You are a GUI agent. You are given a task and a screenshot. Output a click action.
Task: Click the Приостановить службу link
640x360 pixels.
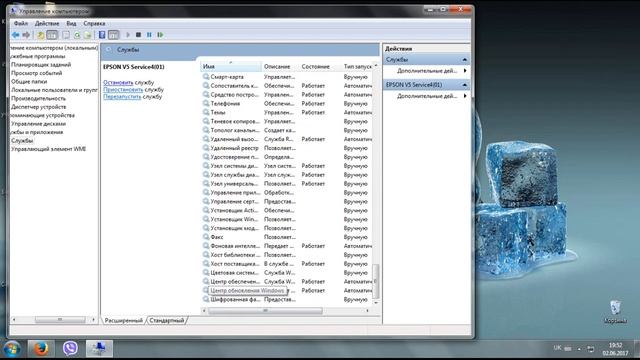[123, 89]
